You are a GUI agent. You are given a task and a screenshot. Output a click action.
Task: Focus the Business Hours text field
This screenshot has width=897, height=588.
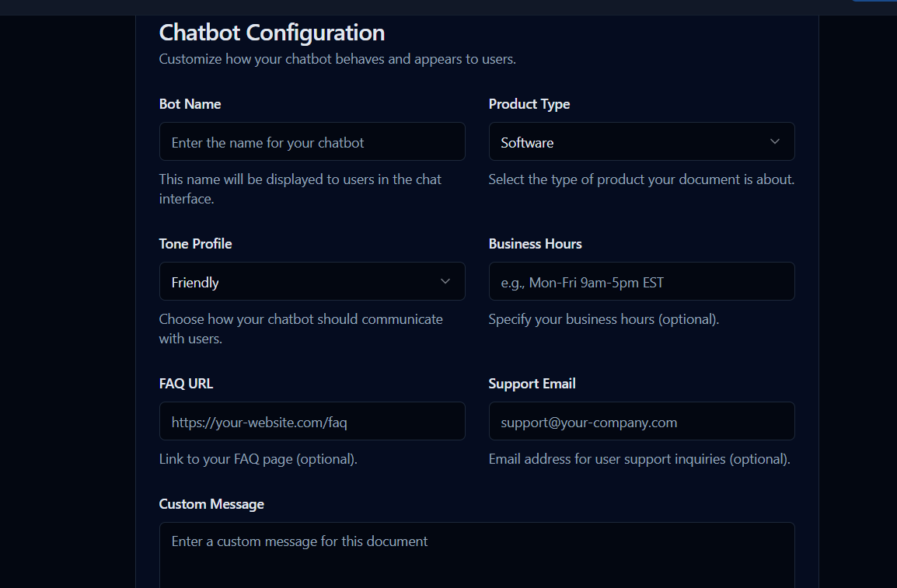point(641,281)
